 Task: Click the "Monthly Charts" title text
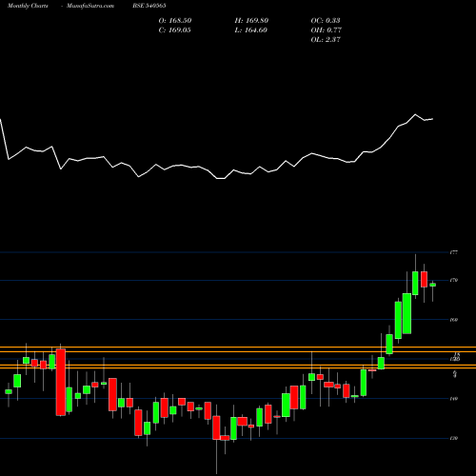(x=28, y=6)
